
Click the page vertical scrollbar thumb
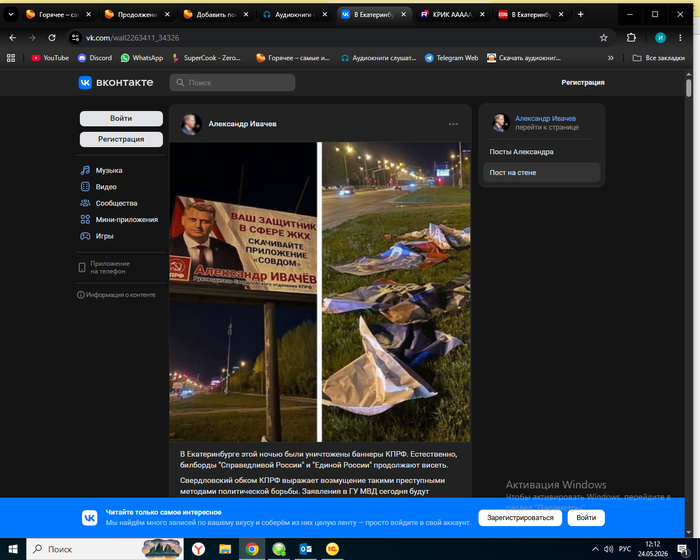click(x=688, y=88)
